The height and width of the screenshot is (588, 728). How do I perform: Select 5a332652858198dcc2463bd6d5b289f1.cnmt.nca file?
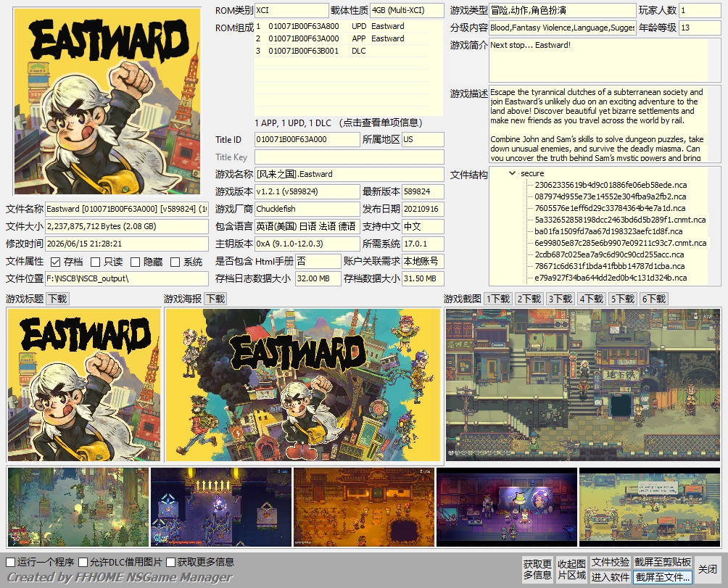[620, 220]
